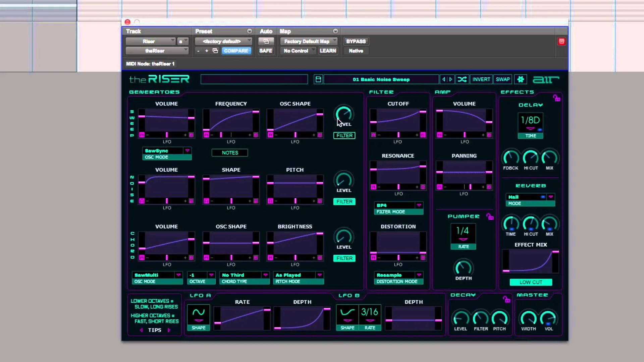The height and width of the screenshot is (362, 644).
Task: Open the Preset header menu
Action: point(249,31)
